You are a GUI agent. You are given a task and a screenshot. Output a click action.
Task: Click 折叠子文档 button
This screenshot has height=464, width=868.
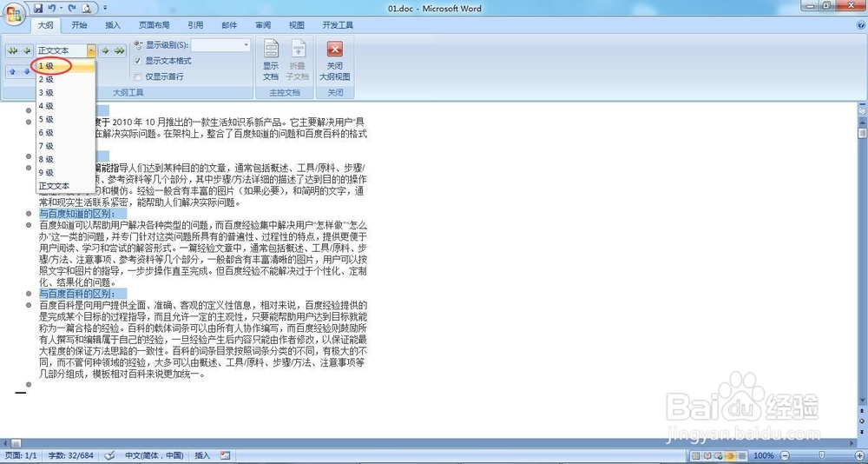tap(299, 60)
